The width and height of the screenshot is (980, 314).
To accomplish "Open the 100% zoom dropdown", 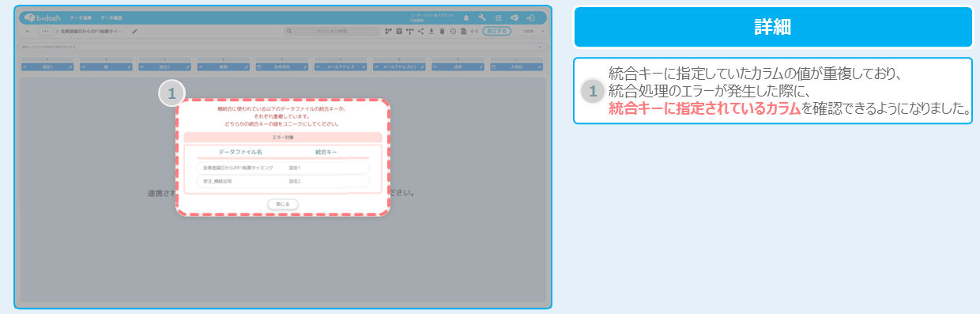I will point(531,31).
